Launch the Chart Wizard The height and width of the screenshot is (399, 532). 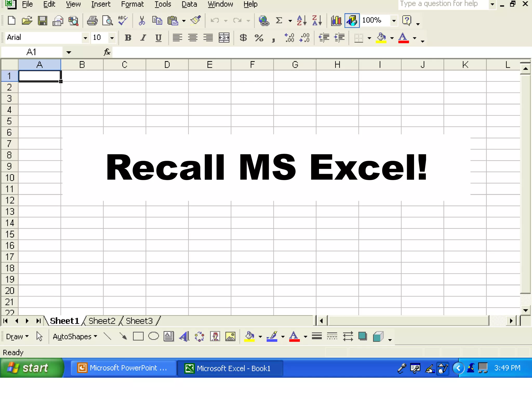coord(336,21)
